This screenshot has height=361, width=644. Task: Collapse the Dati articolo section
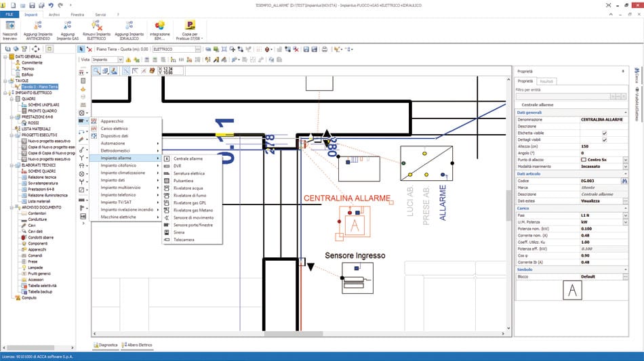tap(626, 174)
